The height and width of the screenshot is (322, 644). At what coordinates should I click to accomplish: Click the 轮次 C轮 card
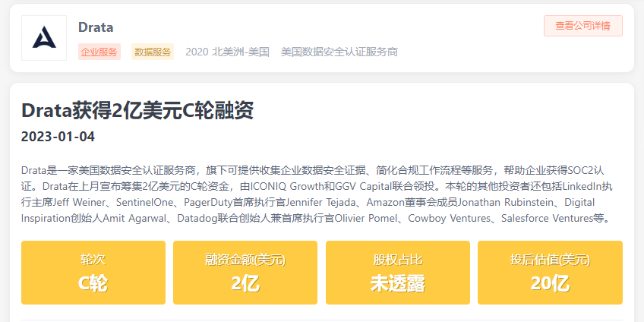pos(93,273)
